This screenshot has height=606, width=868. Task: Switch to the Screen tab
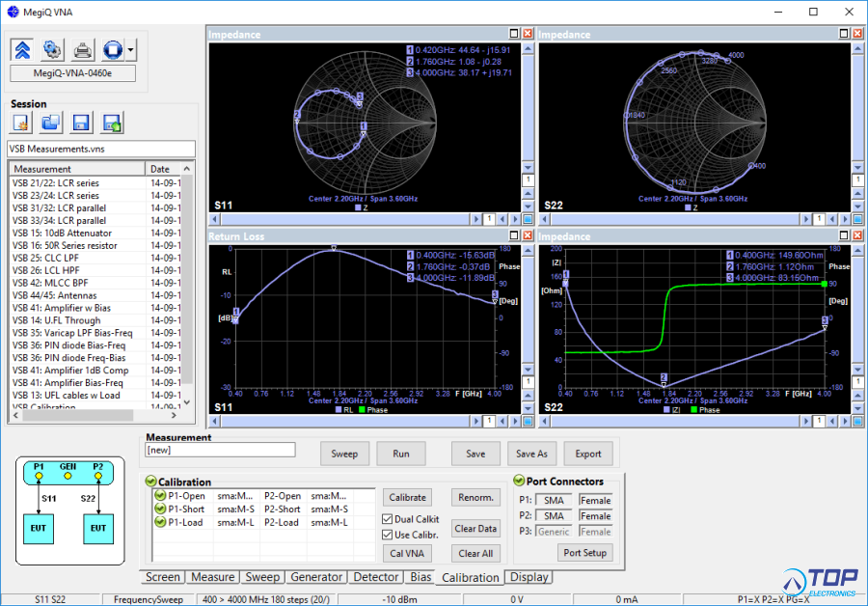(163, 577)
